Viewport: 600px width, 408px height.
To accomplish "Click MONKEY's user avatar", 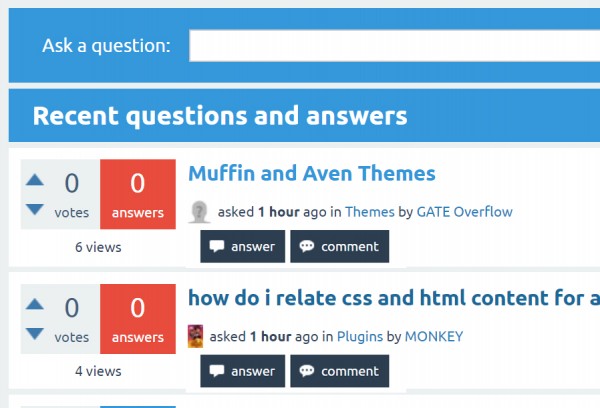I will pyautogui.click(x=198, y=336).
